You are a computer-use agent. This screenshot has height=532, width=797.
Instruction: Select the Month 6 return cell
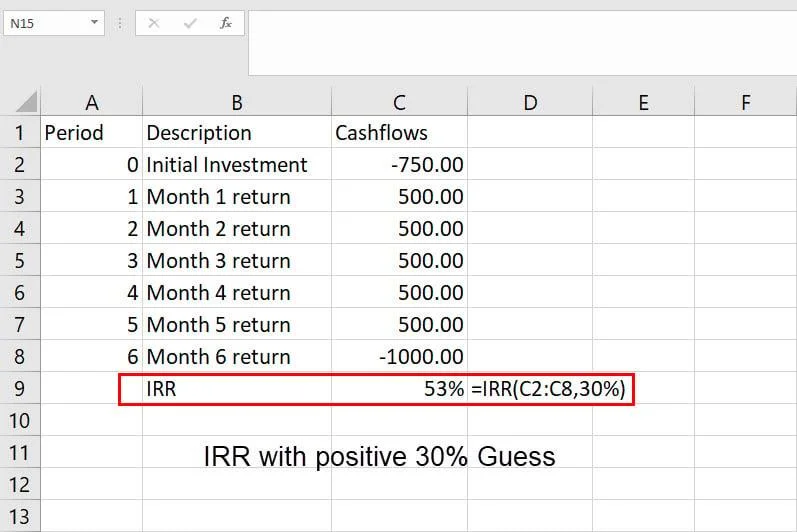[x=237, y=357]
